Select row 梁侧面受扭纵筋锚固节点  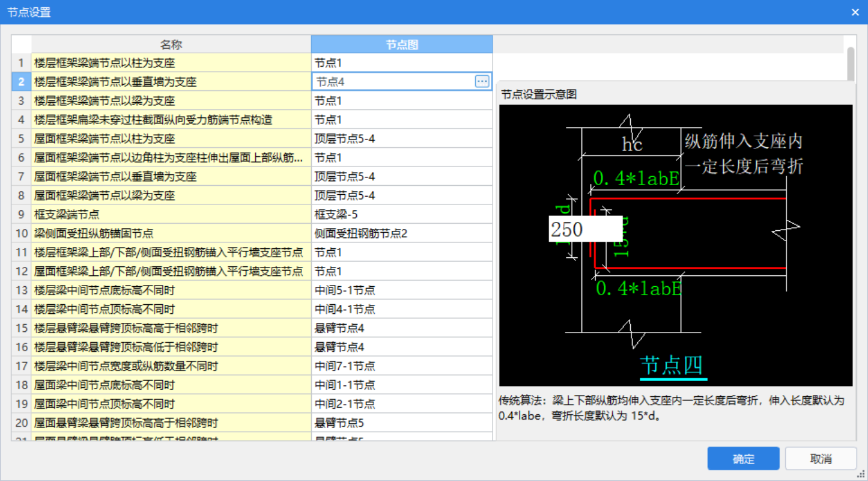coord(171,233)
